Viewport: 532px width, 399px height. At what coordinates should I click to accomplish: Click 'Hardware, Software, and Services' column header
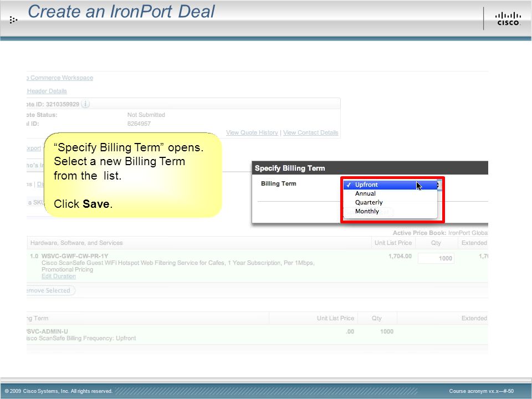tap(76, 243)
